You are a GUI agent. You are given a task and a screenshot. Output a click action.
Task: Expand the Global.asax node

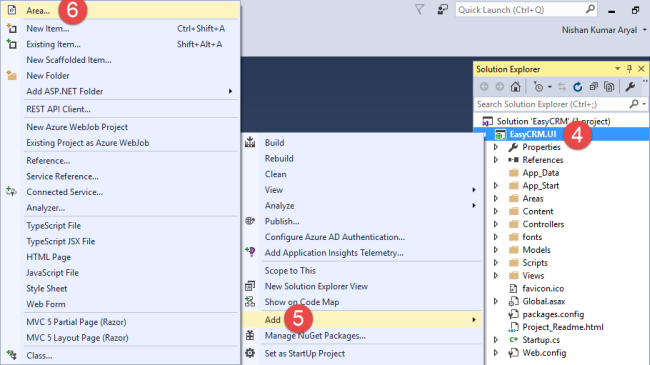click(x=496, y=301)
